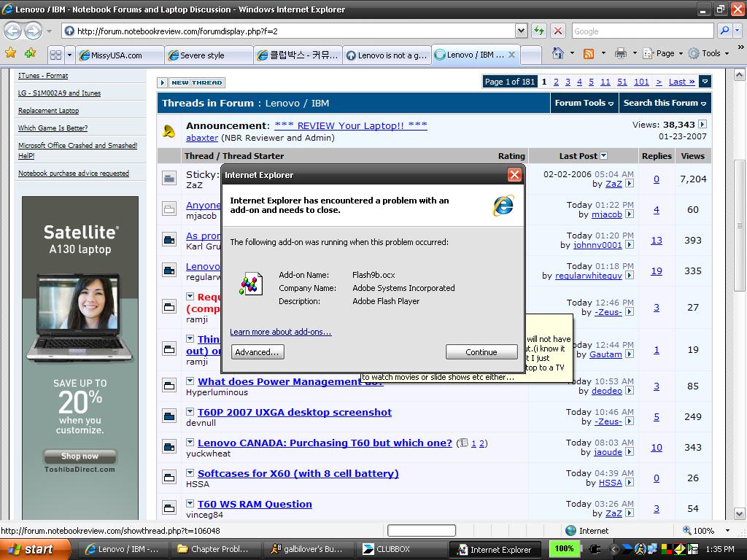Click Shop now in the Toshiba ad
Viewport: 747px width, 560px height.
(x=80, y=456)
